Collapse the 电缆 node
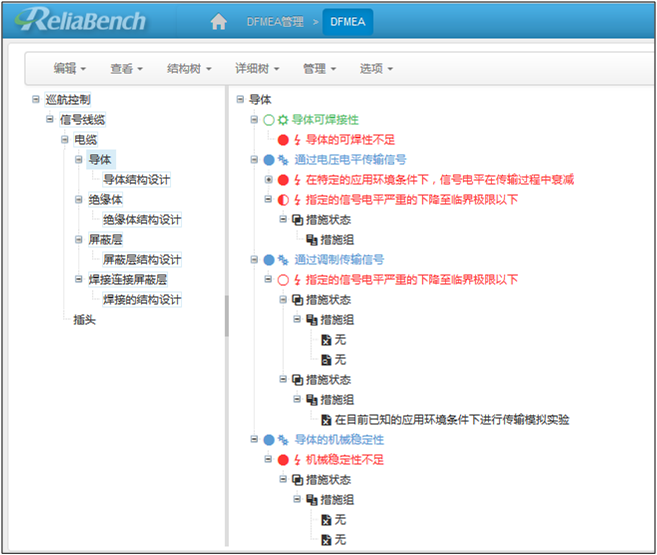This screenshot has width=657, height=555. (65, 139)
